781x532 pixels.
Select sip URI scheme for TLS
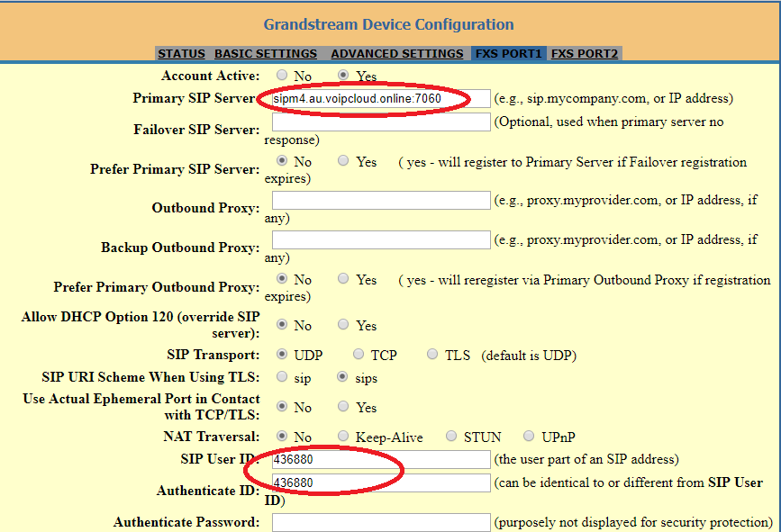(x=282, y=377)
